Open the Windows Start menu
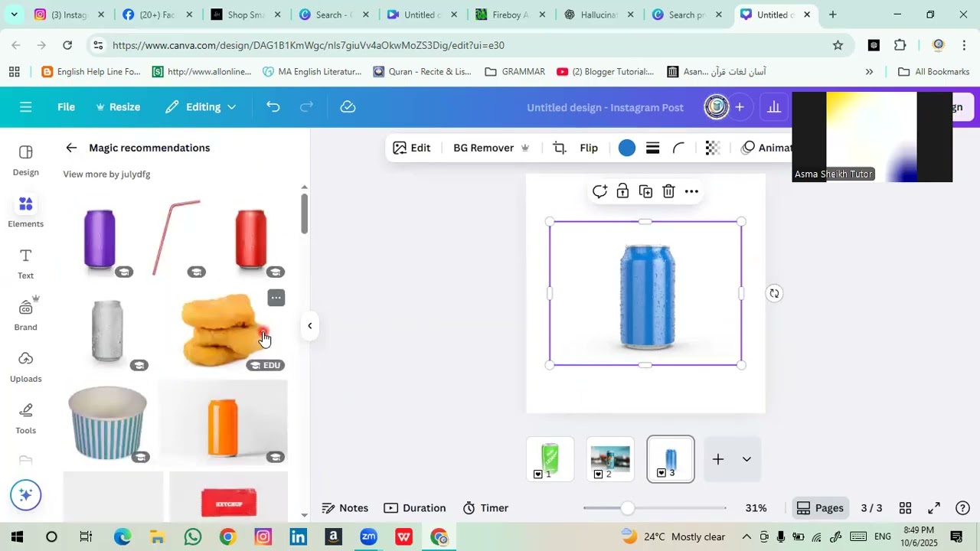 click(x=16, y=537)
